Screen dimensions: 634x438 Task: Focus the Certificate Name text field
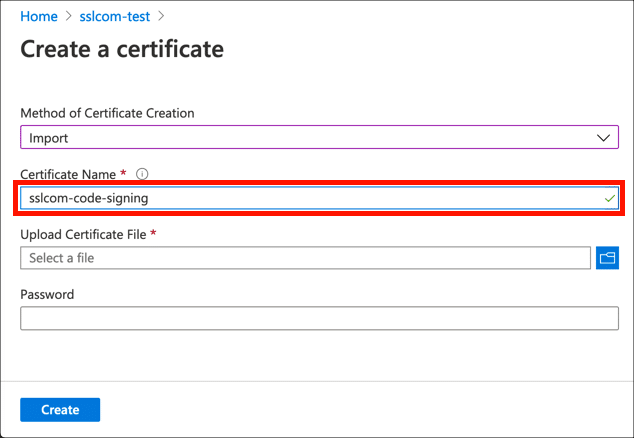coord(300,198)
